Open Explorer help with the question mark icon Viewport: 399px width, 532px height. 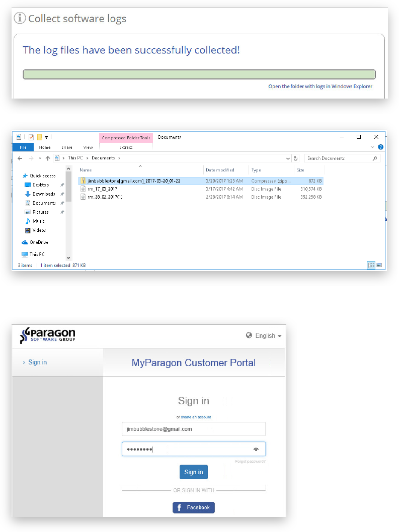[x=381, y=147]
